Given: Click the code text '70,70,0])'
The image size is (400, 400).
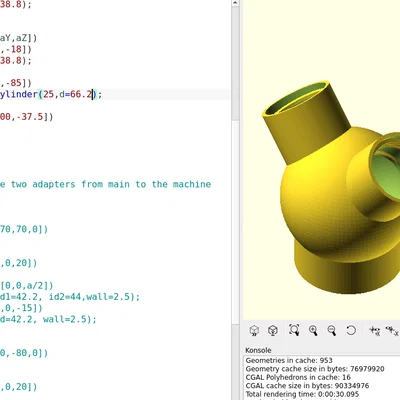Looking at the screenshot, I should (x=24, y=229).
